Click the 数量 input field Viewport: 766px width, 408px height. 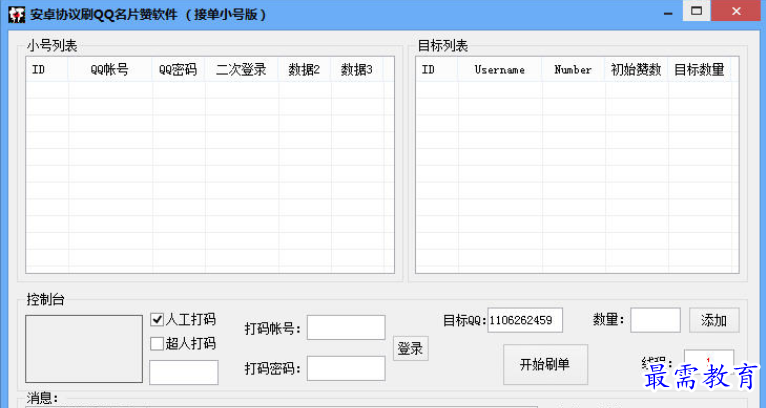[655, 321]
